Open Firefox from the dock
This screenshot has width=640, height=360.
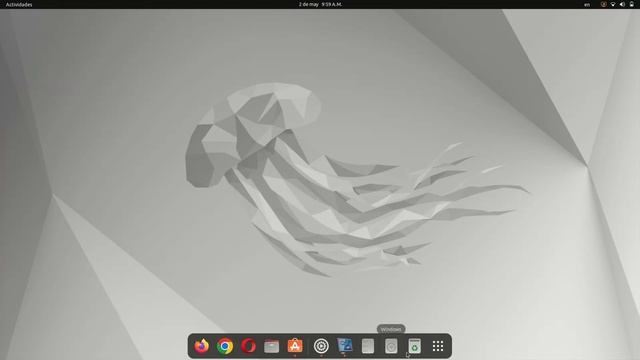201,346
